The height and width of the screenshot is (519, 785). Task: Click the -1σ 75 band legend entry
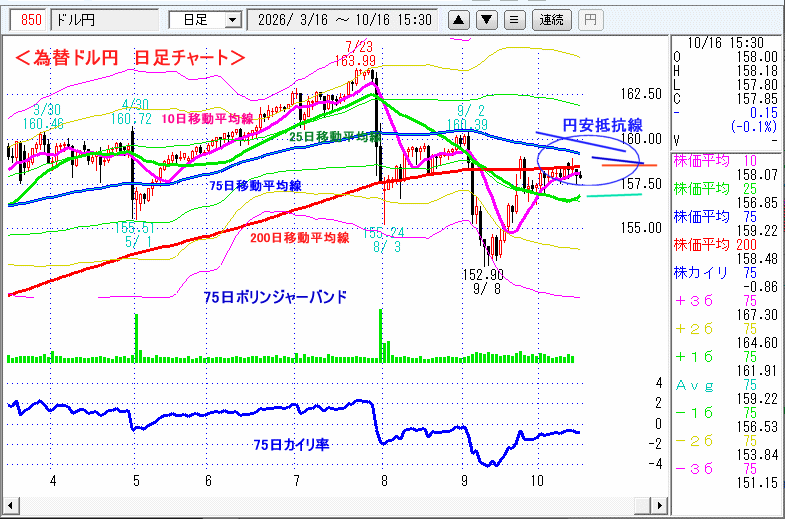[x=715, y=413]
